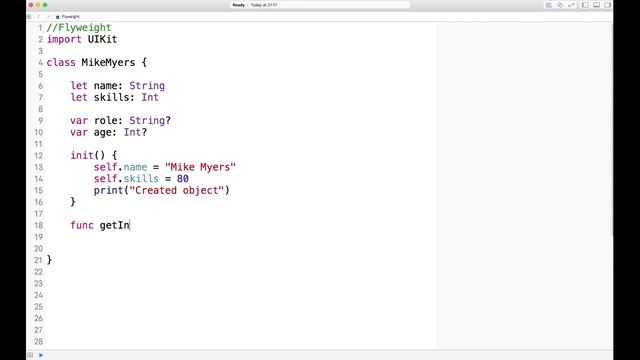
Task: Toggle the bottom debug panel icon
Action: point(596,5)
